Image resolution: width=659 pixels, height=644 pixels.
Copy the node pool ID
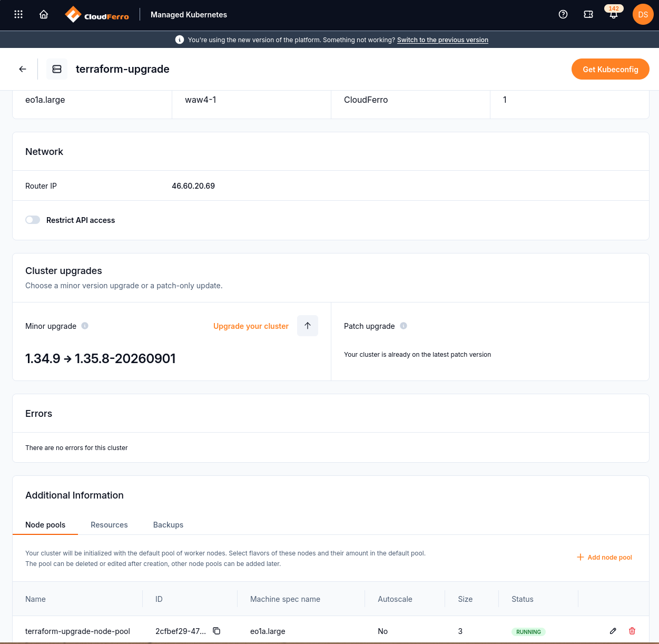(x=217, y=631)
